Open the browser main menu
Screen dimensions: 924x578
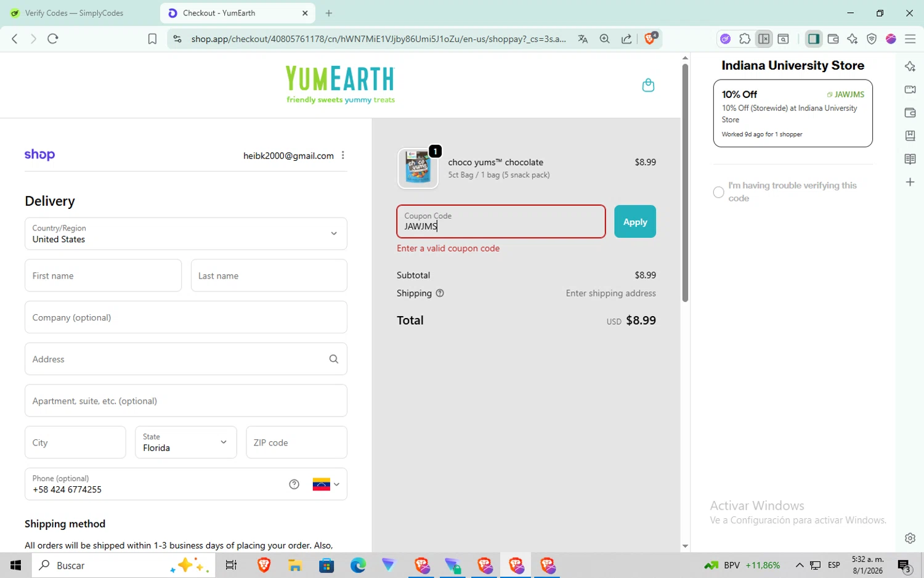910,39
